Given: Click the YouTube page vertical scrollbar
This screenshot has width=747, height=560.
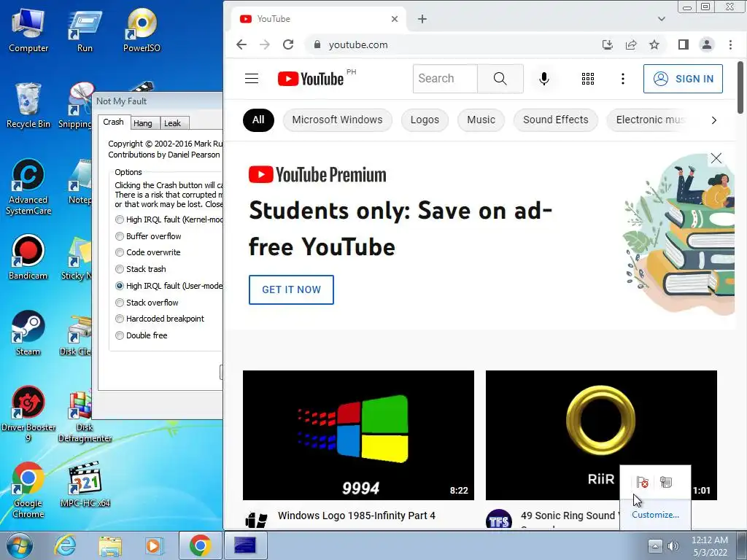Looking at the screenshot, I should click(x=740, y=87).
